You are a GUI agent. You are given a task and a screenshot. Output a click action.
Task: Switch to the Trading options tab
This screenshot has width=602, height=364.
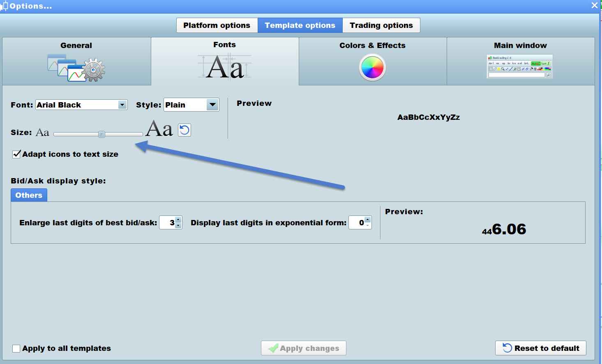pyautogui.click(x=381, y=25)
